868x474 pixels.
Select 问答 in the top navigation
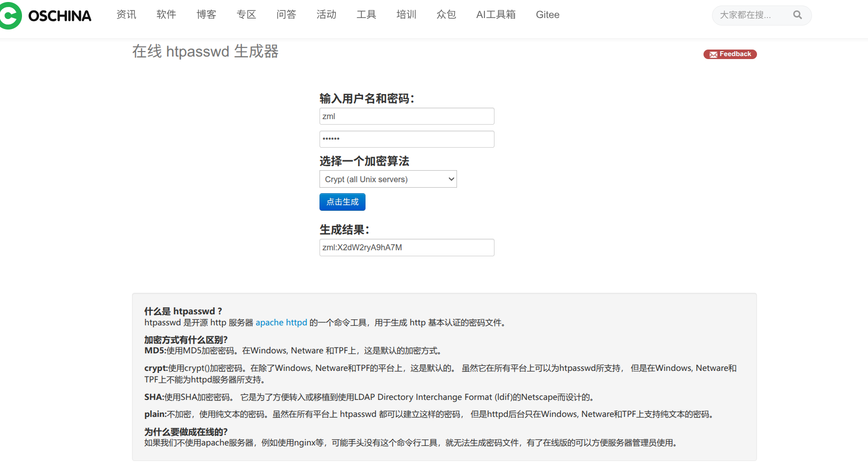pyautogui.click(x=286, y=15)
